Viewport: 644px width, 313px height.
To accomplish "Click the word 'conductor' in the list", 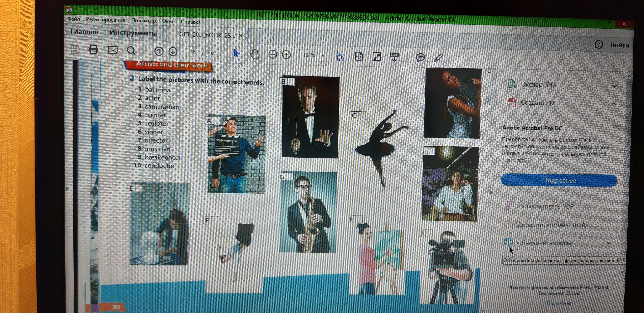I will click(x=160, y=165).
